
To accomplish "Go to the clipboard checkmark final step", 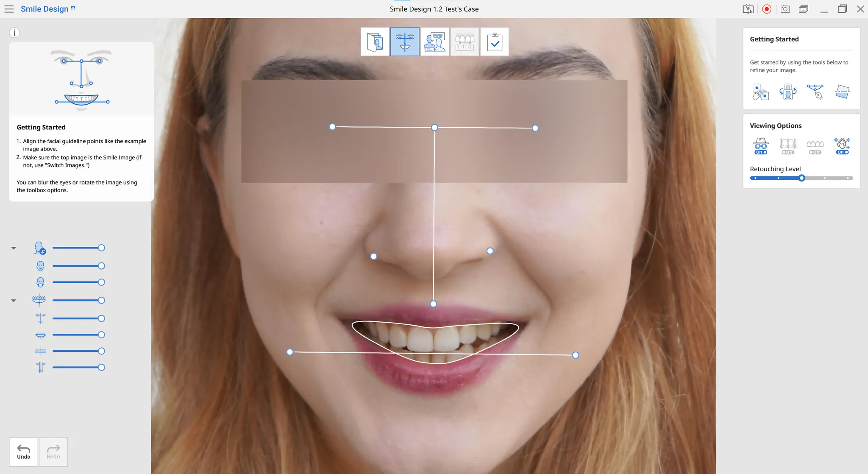I will pyautogui.click(x=495, y=42).
